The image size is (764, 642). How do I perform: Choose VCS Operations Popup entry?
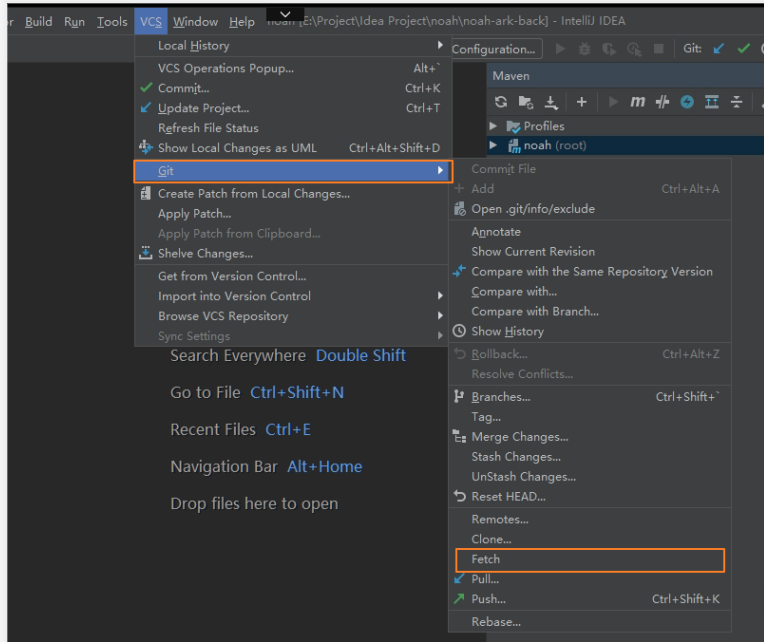292,68
